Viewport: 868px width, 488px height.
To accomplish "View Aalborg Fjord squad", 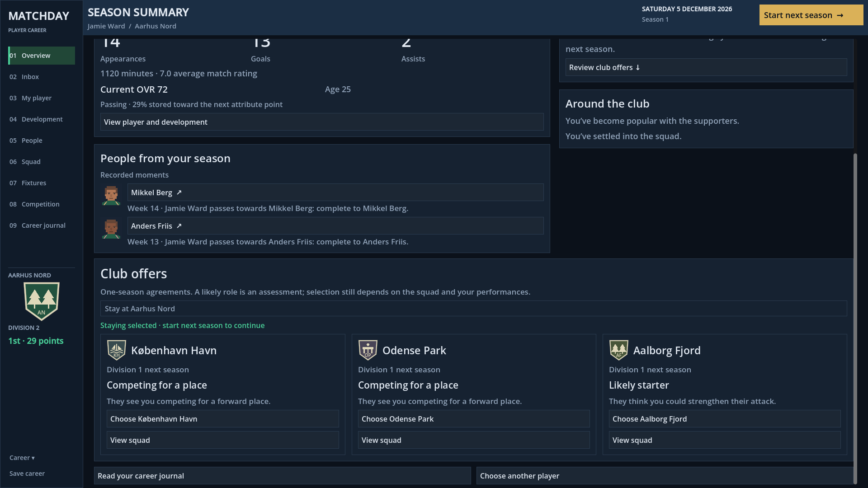I will coord(725,440).
